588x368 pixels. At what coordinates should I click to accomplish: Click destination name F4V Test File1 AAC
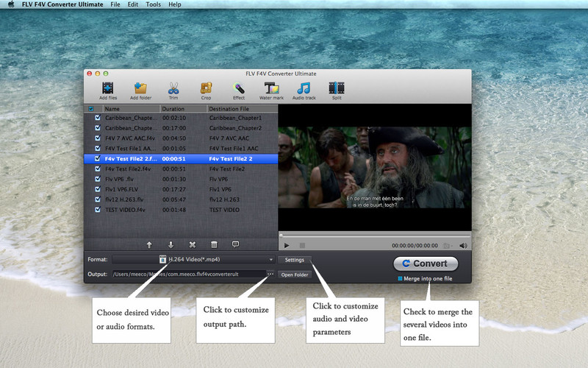coord(234,149)
